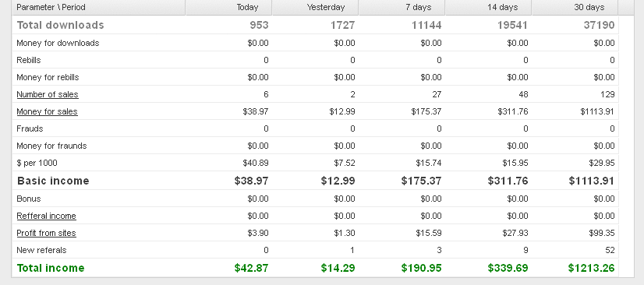Click Total income value $1213.26 for 30 days
Screen dimensions: 644x285
click(592, 268)
